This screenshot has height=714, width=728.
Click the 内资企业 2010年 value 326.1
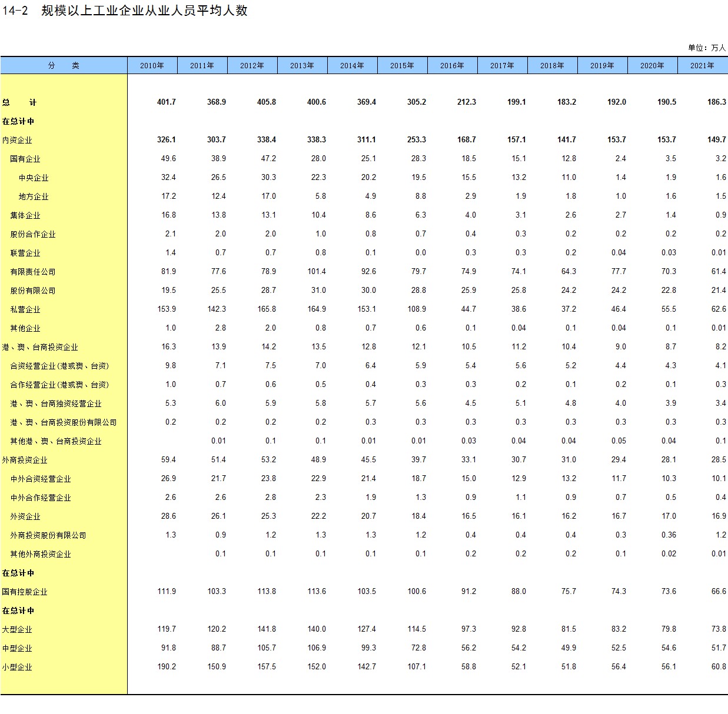[167, 139]
